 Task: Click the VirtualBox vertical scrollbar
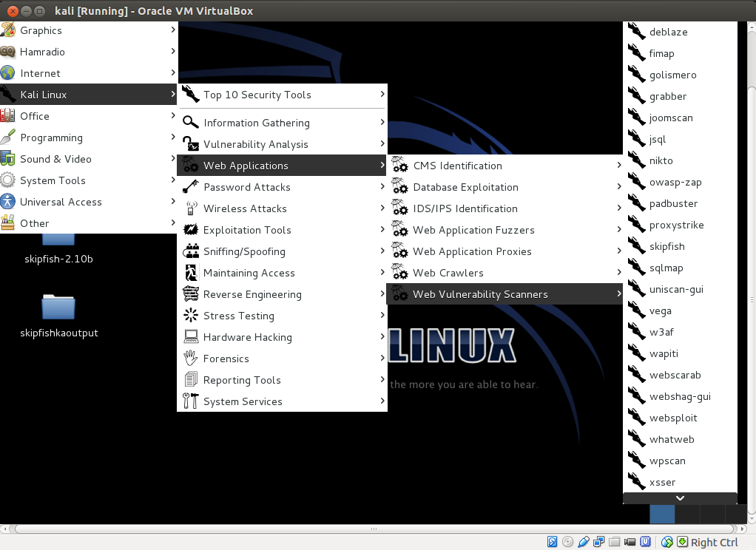752,299
